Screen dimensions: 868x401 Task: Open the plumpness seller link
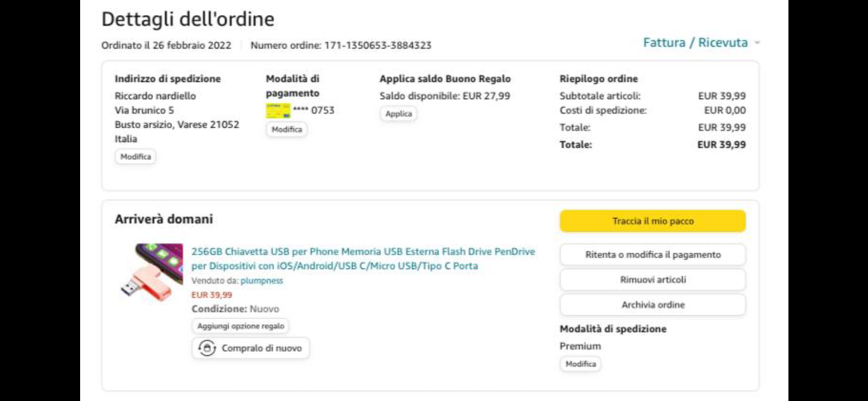point(262,281)
